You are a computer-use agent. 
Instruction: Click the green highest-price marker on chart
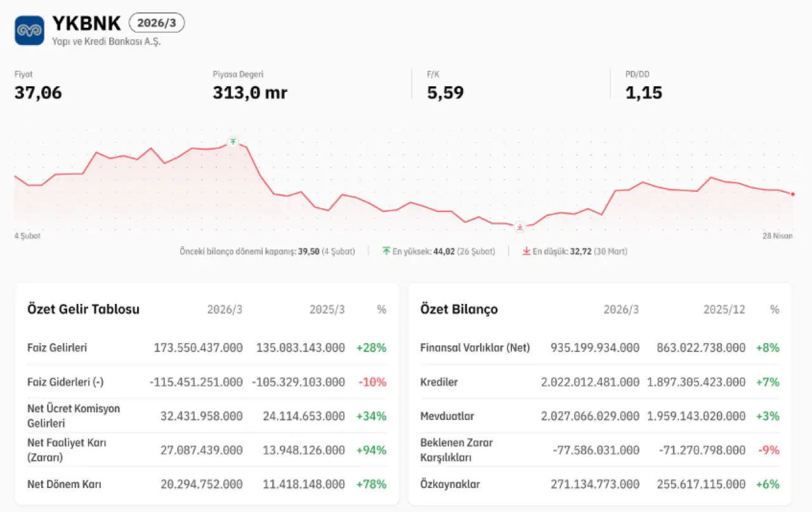point(233,141)
